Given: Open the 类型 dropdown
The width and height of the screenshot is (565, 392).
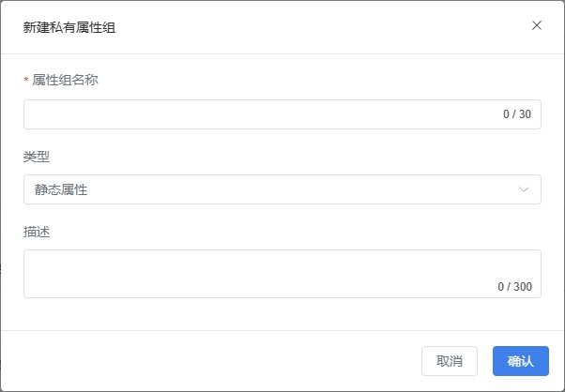Looking at the screenshot, I should [x=282, y=189].
